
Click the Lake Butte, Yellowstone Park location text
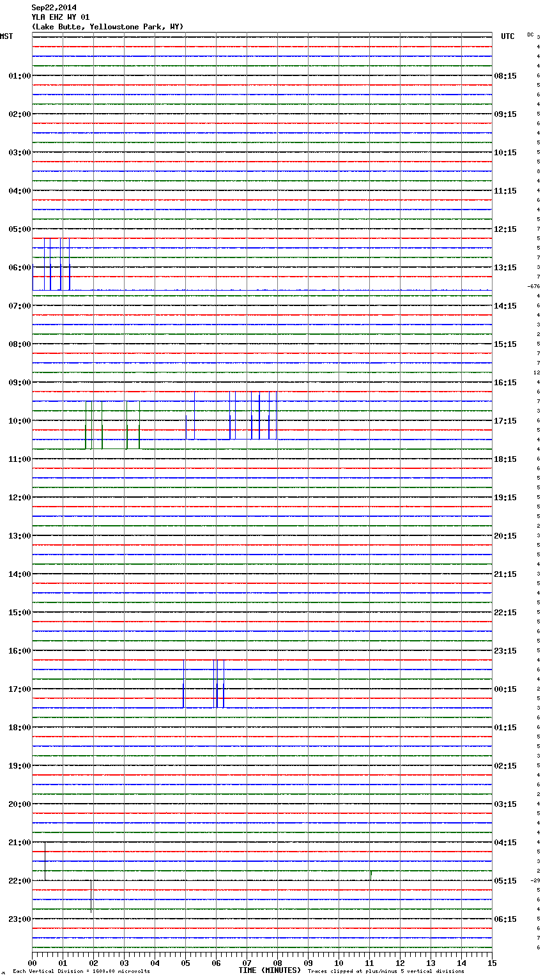(x=107, y=27)
